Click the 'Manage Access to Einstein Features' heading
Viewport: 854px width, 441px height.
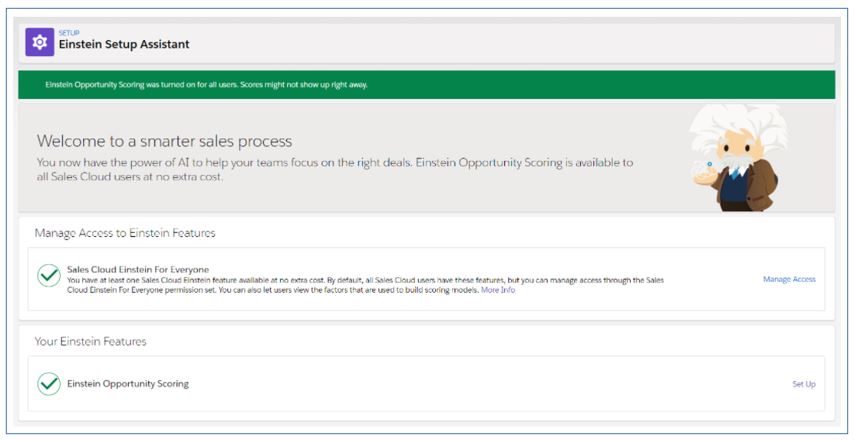point(125,233)
